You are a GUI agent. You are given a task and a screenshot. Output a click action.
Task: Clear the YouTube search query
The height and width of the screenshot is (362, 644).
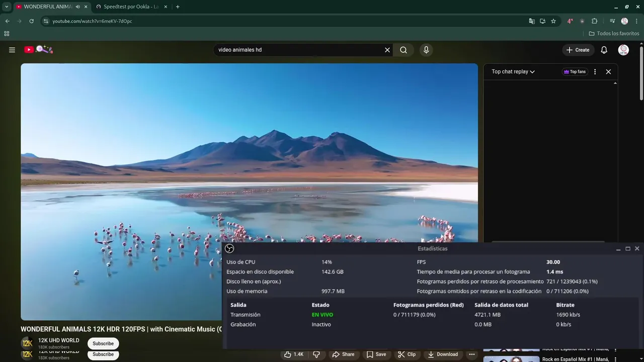click(387, 50)
